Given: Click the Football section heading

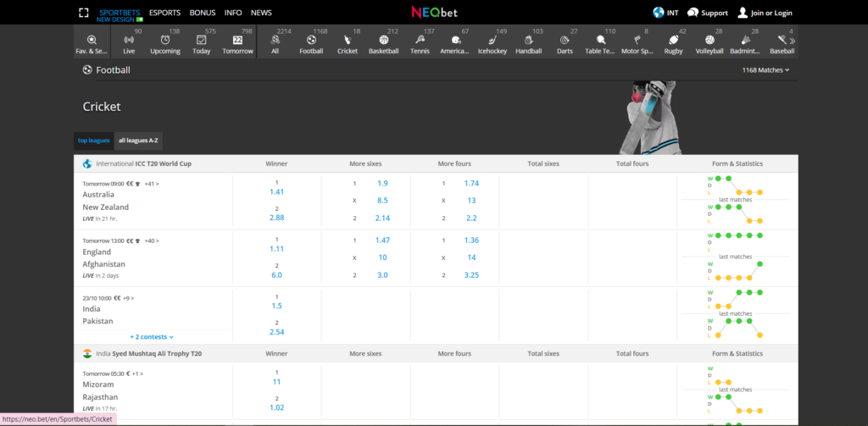Looking at the screenshot, I should point(107,70).
